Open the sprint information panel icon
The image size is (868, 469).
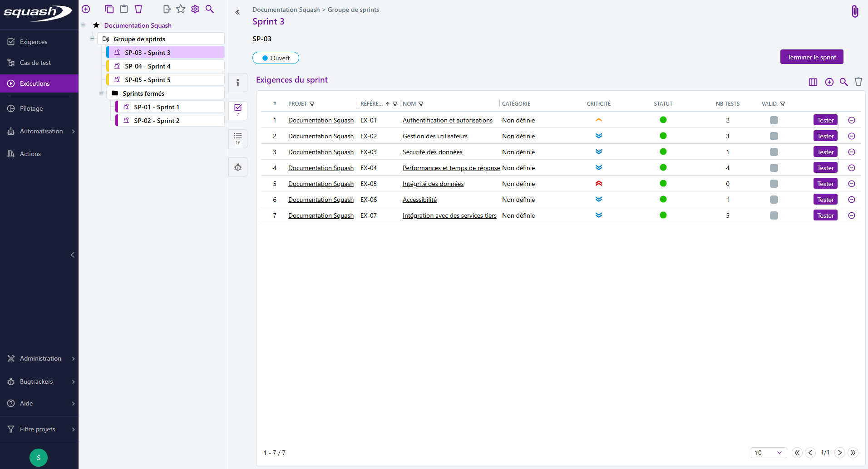click(237, 83)
